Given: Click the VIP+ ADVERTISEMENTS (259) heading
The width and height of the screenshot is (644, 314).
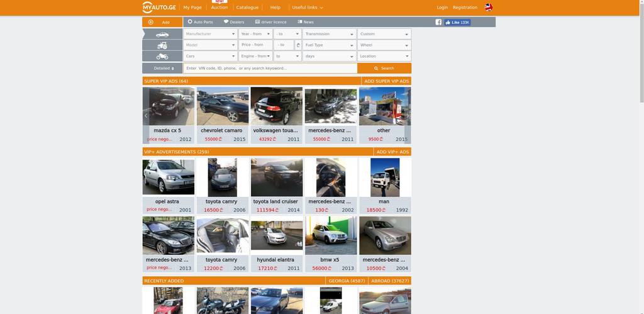Looking at the screenshot, I should 177,152.
